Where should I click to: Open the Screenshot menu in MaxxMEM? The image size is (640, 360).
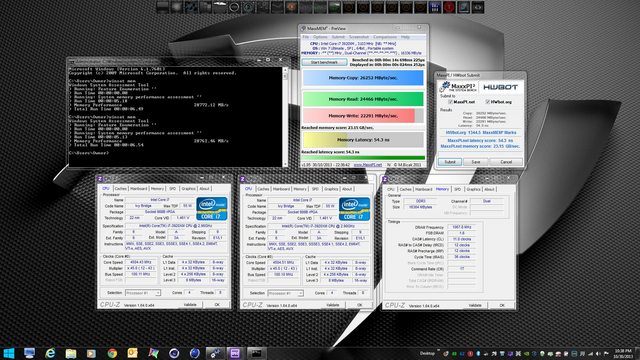(x=359, y=37)
